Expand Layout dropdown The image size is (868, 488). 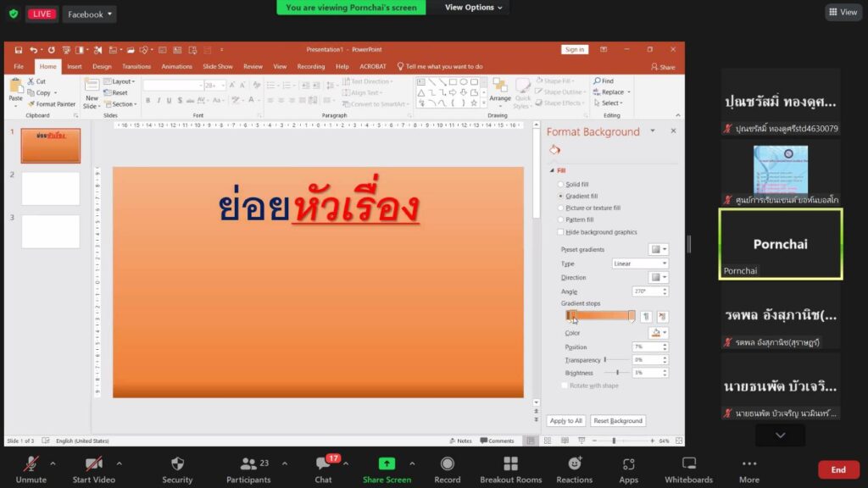tap(119, 81)
